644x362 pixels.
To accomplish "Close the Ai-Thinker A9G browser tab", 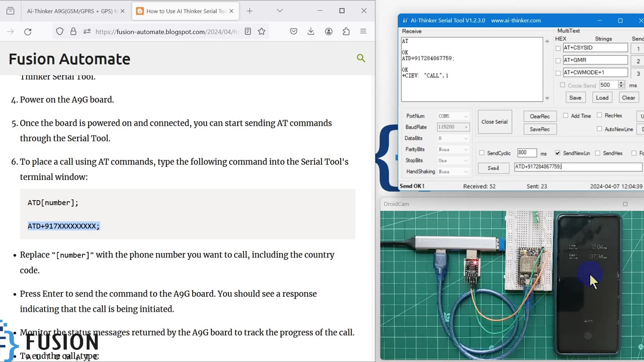I will (122, 11).
